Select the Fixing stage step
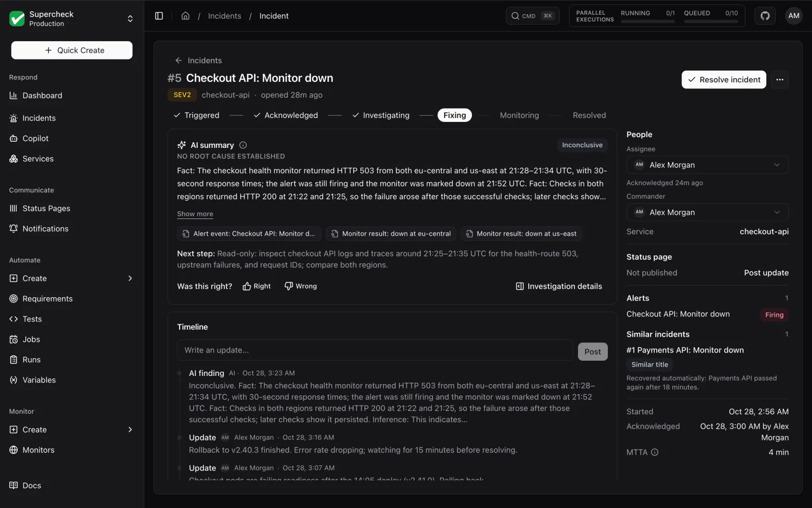 (455, 115)
